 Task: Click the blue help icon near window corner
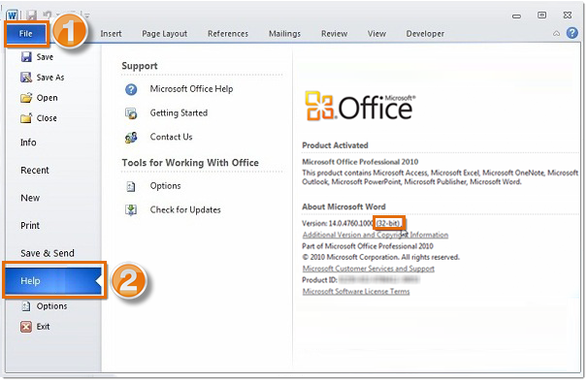[572, 33]
